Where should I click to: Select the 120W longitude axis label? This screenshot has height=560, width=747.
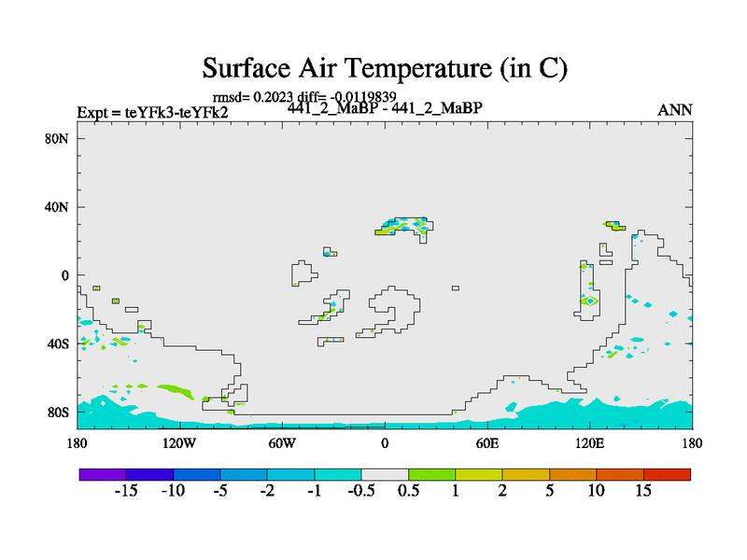pos(179,442)
